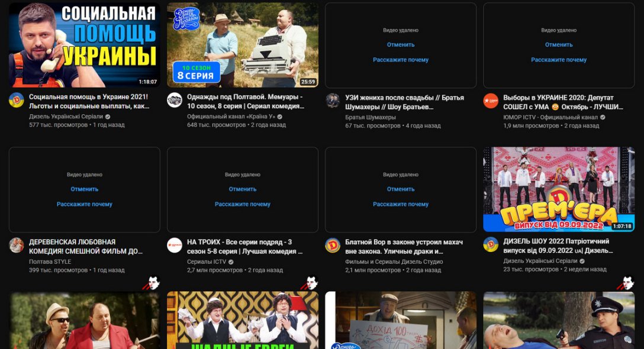The width and height of the screenshot is (644, 349).
Task: Click the Полтава STYLE channel avatar
Action: pyautogui.click(x=17, y=245)
